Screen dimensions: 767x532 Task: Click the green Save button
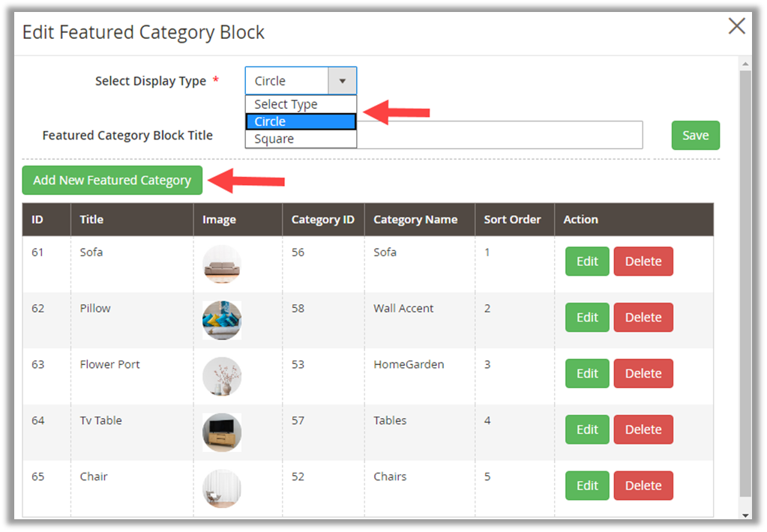[695, 136]
